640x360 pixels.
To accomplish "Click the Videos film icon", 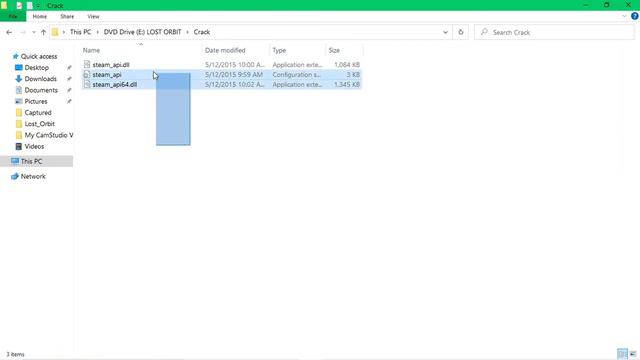I will click(18, 146).
